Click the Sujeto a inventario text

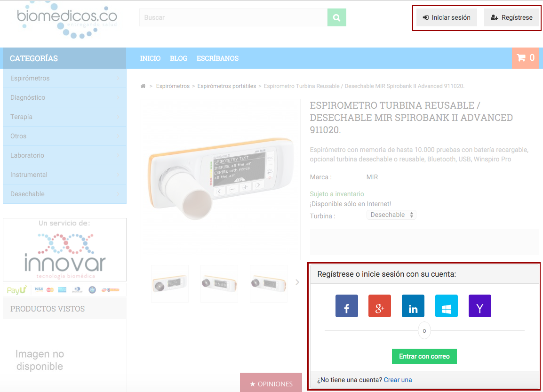click(x=337, y=194)
